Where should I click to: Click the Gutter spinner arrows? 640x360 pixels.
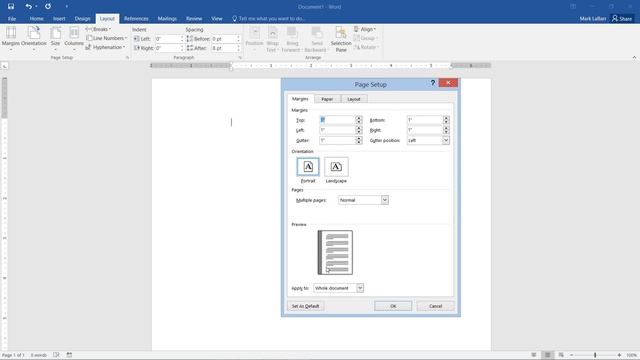pos(359,140)
